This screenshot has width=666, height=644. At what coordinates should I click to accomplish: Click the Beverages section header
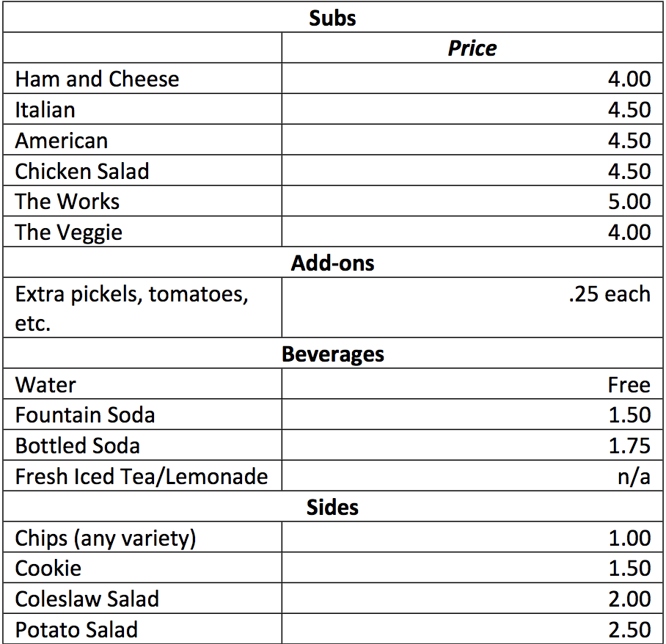(332, 354)
